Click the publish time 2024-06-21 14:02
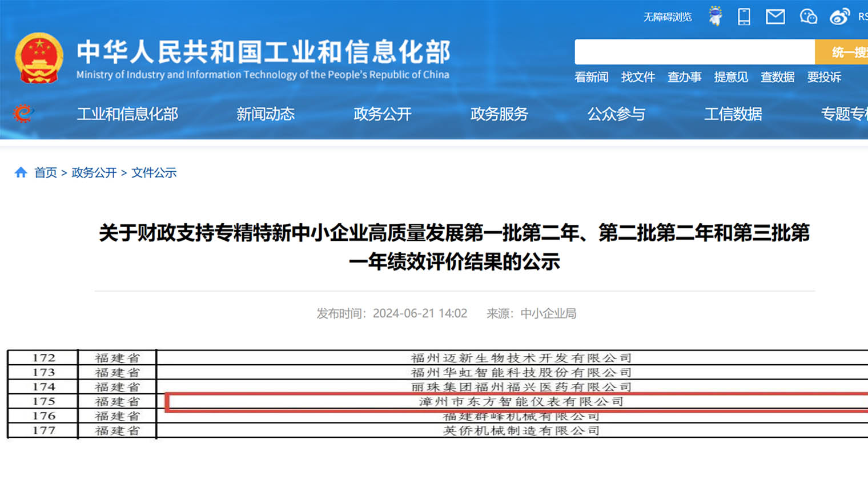Image resolution: width=868 pixels, height=488 pixels. click(x=420, y=313)
